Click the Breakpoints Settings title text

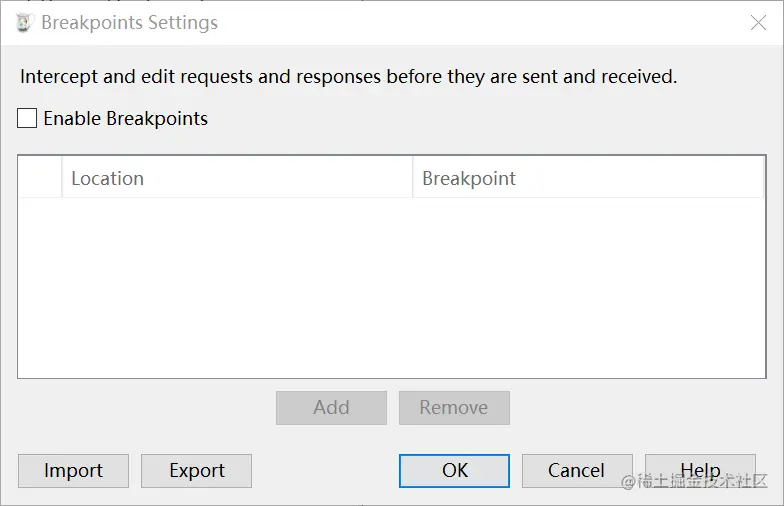point(130,23)
